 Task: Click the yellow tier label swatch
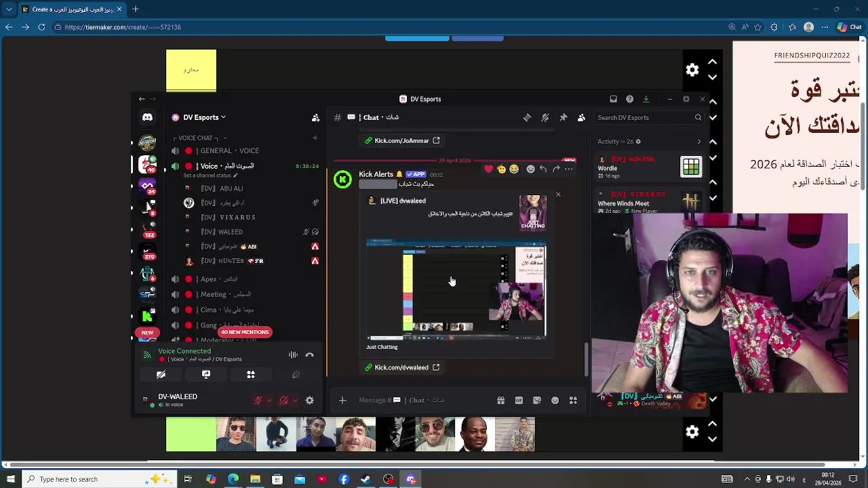[x=191, y=70]
